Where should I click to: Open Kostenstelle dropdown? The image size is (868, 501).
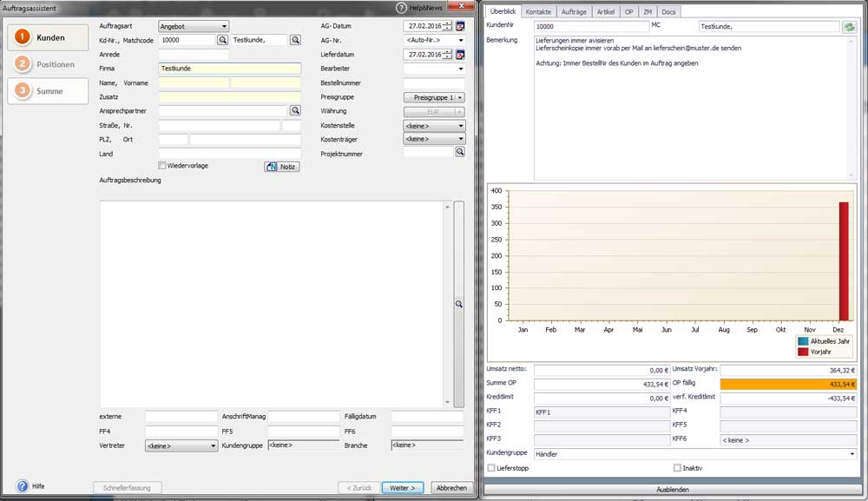(434, 126)
